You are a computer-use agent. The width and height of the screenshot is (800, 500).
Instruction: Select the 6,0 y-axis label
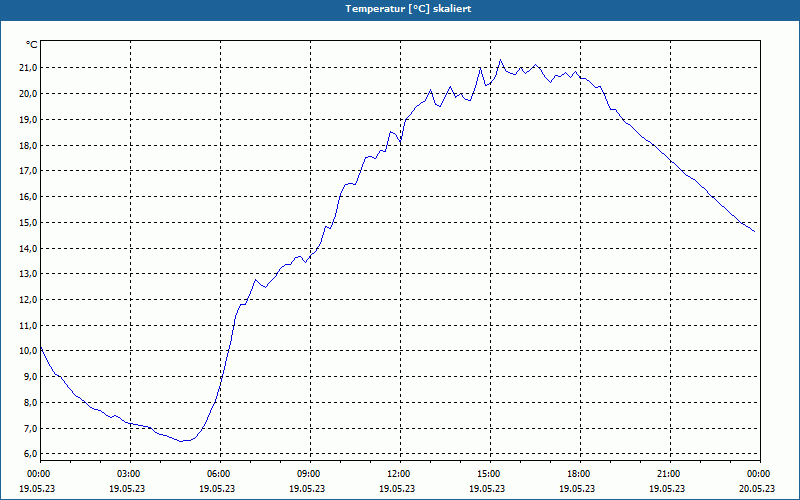pos(30,454)
